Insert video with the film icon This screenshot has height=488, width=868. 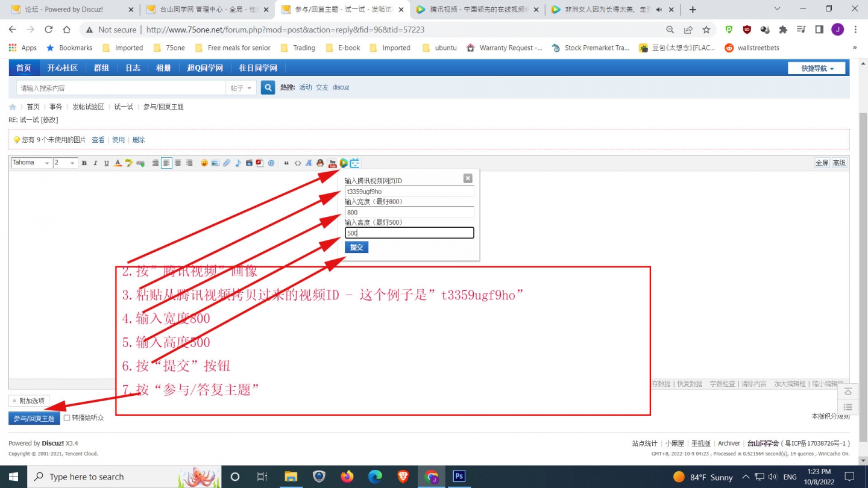pos(249,163)
